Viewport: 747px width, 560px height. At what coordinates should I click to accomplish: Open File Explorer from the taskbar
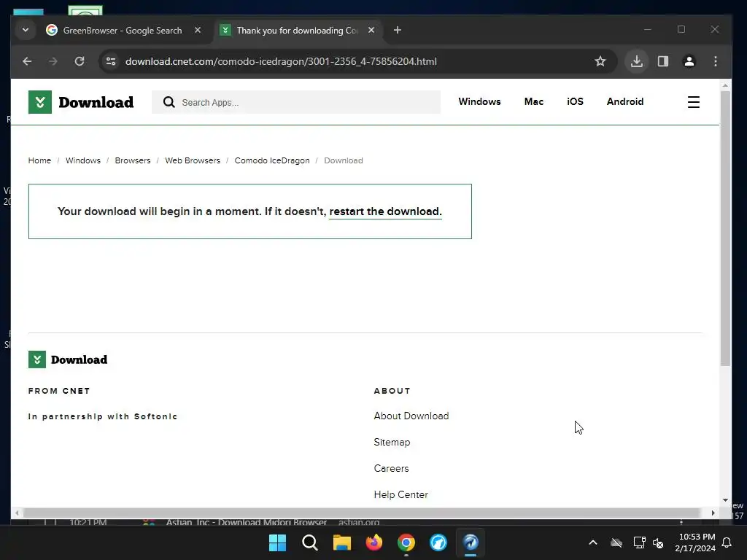(341, 542)
